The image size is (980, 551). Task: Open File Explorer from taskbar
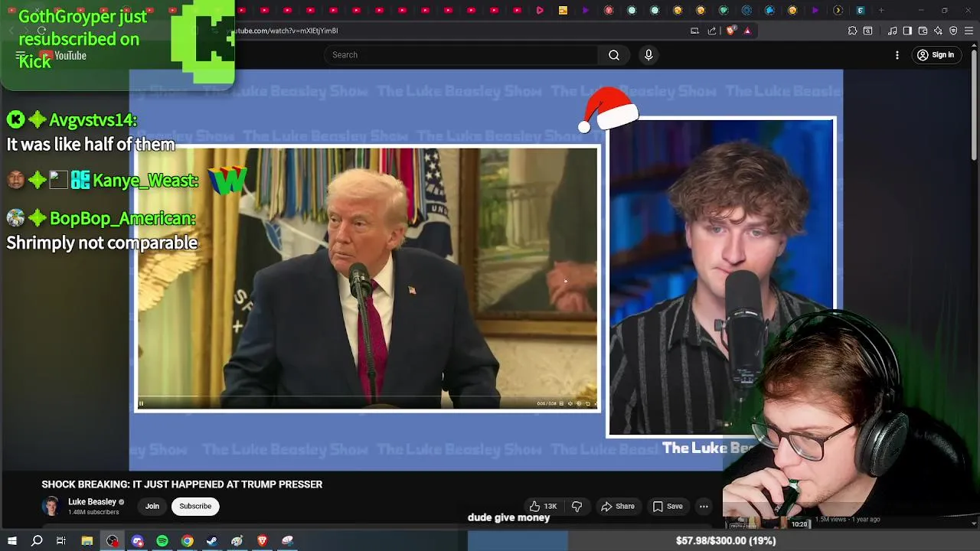(x=87, y=541)
